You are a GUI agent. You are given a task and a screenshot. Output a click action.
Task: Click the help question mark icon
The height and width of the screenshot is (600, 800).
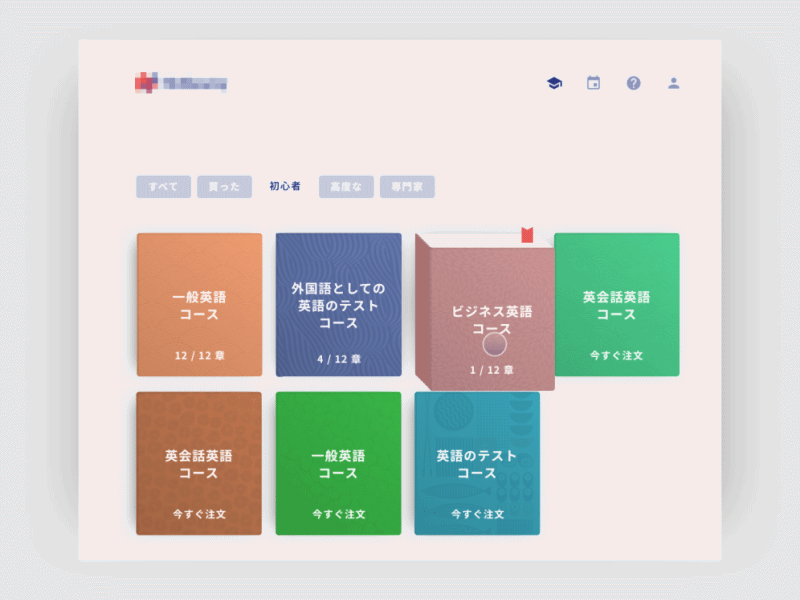(633, 83)
